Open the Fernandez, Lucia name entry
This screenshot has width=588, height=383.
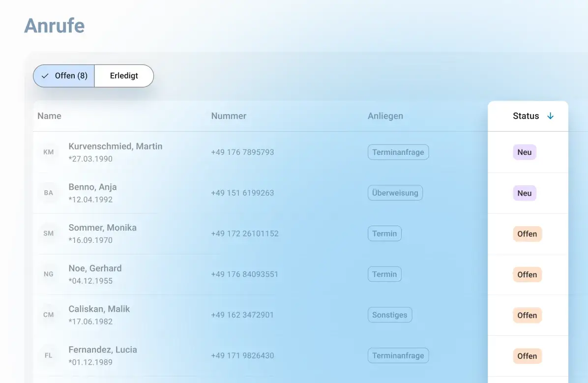(103, 350)
